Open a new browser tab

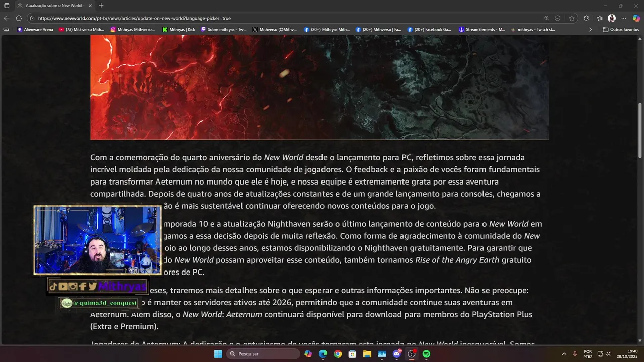click(x=101, y=6)
